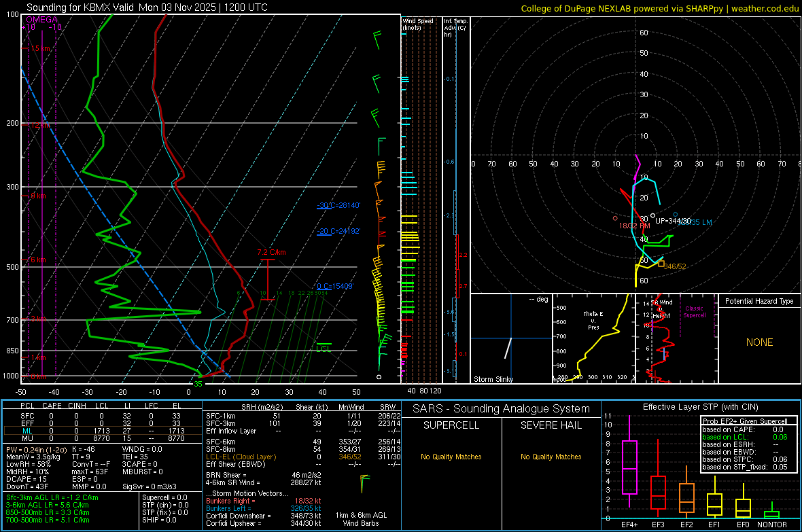Image resolution: width=802 pixels, height=532 pixels.
Task: Click the 346/52 orange square marker
Action: click(x=661, y=264)
